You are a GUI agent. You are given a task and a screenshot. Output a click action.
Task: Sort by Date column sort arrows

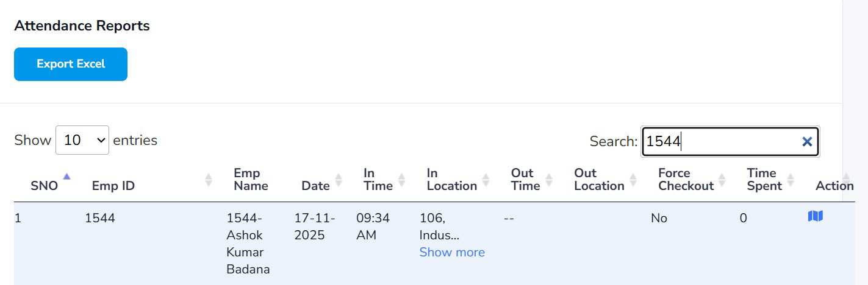coord(339,180)
